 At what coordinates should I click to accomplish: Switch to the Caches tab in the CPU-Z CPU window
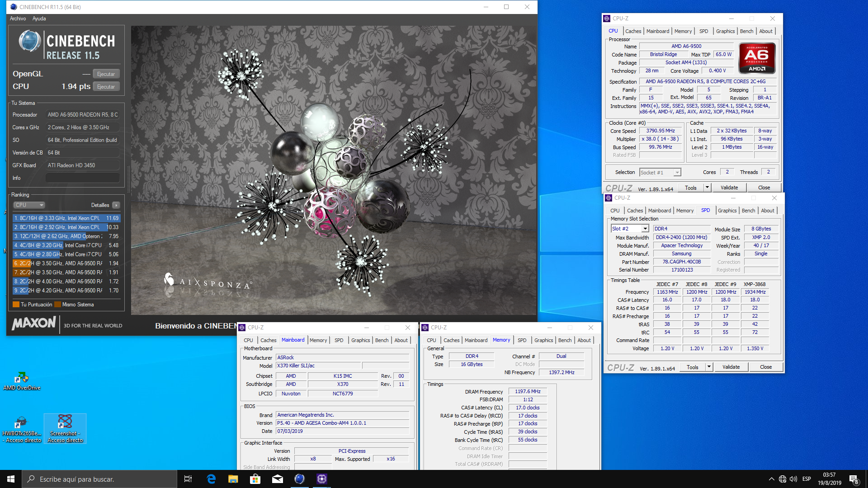(x=633, y=31)
